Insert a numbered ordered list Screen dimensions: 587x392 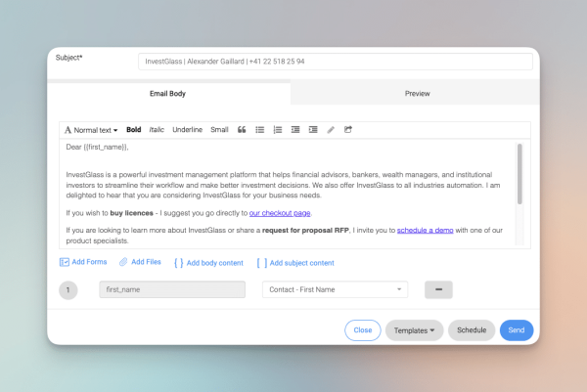pos(278,130)
